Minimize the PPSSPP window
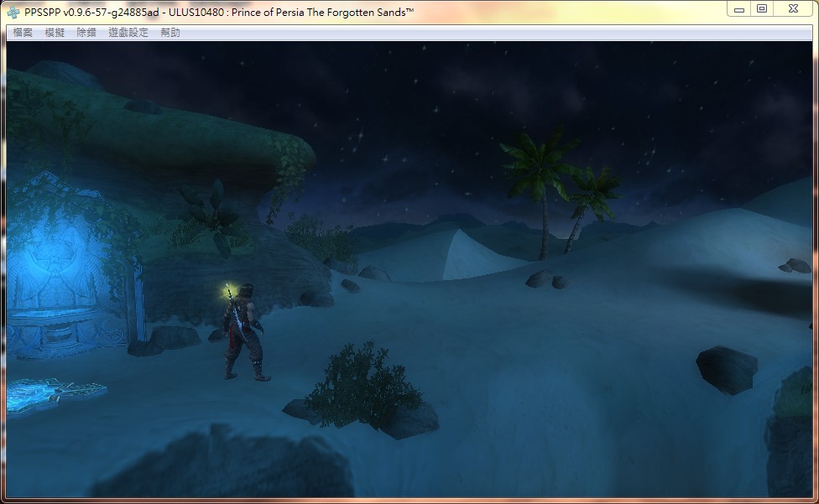The height and width of the screenshot is (504, 819). [x=739, y=9]
